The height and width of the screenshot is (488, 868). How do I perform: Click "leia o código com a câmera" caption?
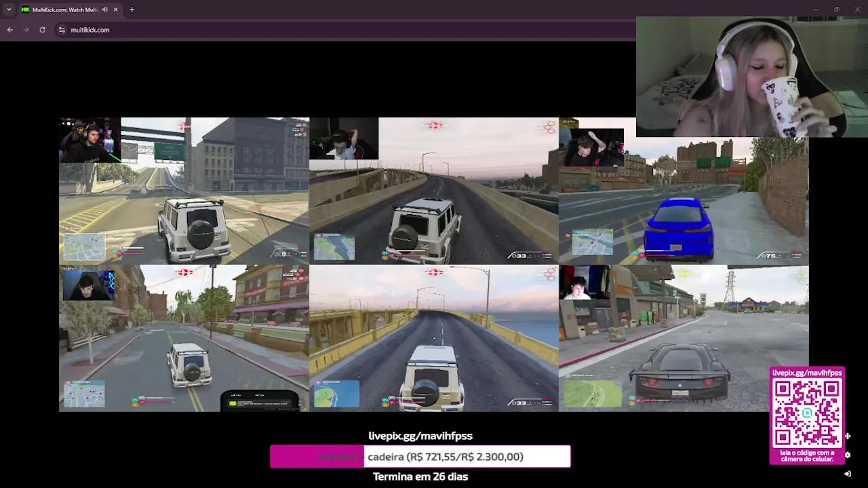(807, 456)
